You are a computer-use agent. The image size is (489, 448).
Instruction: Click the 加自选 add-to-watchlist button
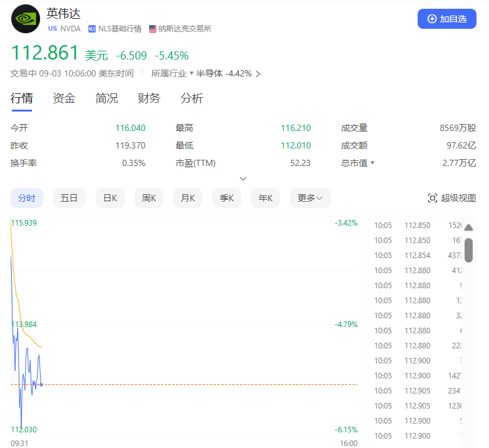click(446, 19)
